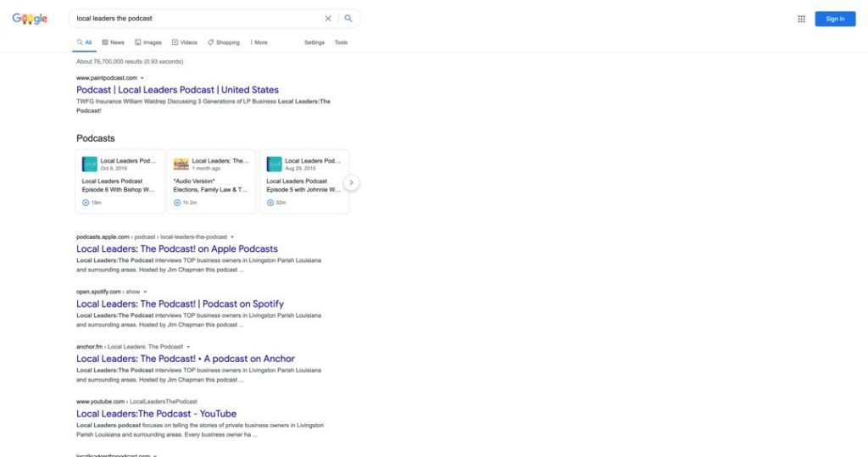Select the All tab
This screenshot has height=457, width=868.
point(84,42)
